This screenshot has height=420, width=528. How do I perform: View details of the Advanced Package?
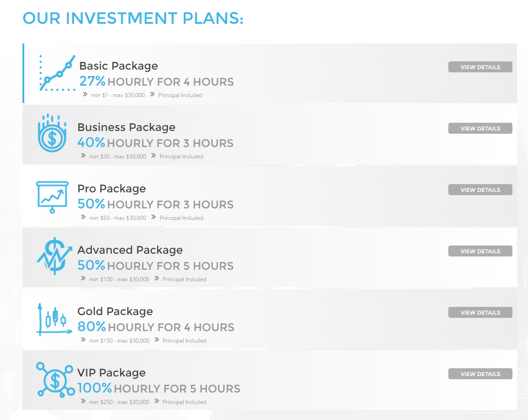pyautogui.click(x=480, y=251)
